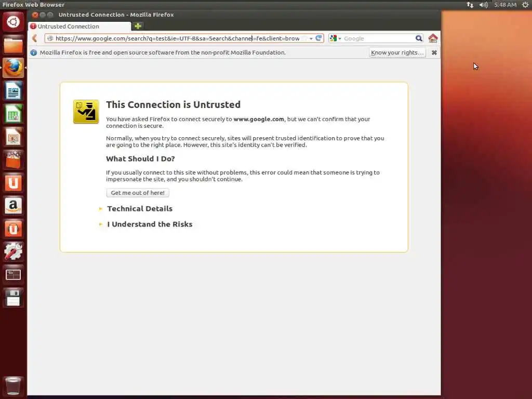Screen dimensions: 532x399
Task: Open System Settings from launcher
Action: pyautogui.click(x=13, y=252)
